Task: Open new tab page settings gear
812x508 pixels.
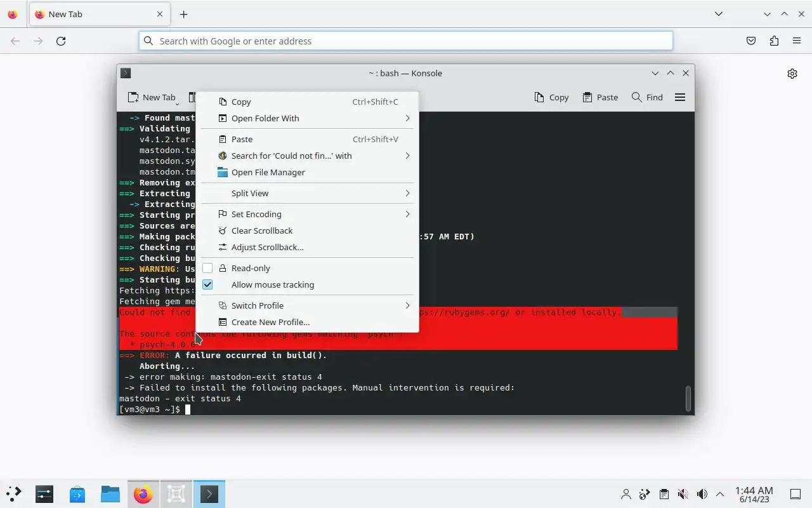Action: tap(792, 74)
